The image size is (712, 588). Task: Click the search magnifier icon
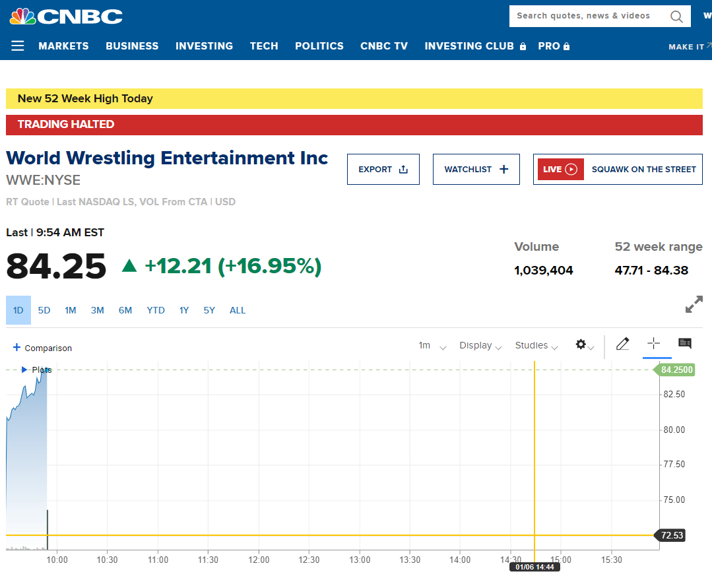pos(676,16)
